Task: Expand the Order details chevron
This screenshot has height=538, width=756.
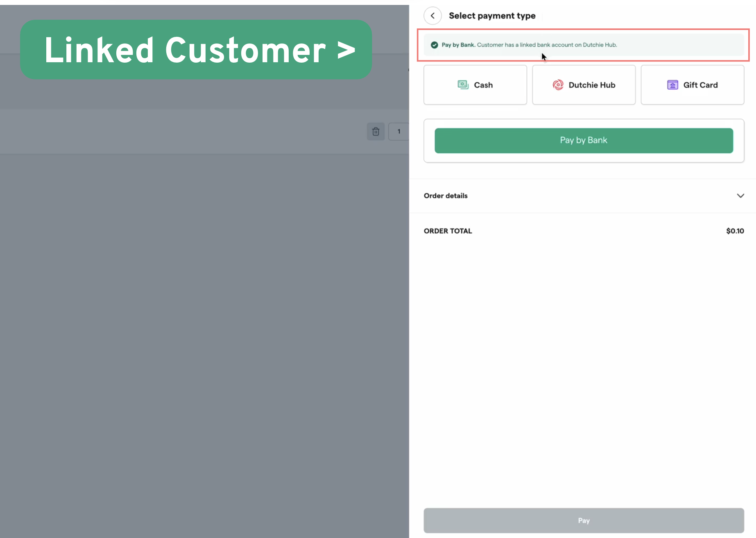Action: pos(740,196)
